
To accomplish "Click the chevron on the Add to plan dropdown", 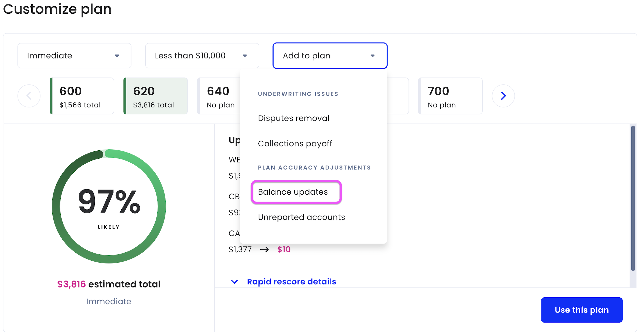I will pos(372,56).
